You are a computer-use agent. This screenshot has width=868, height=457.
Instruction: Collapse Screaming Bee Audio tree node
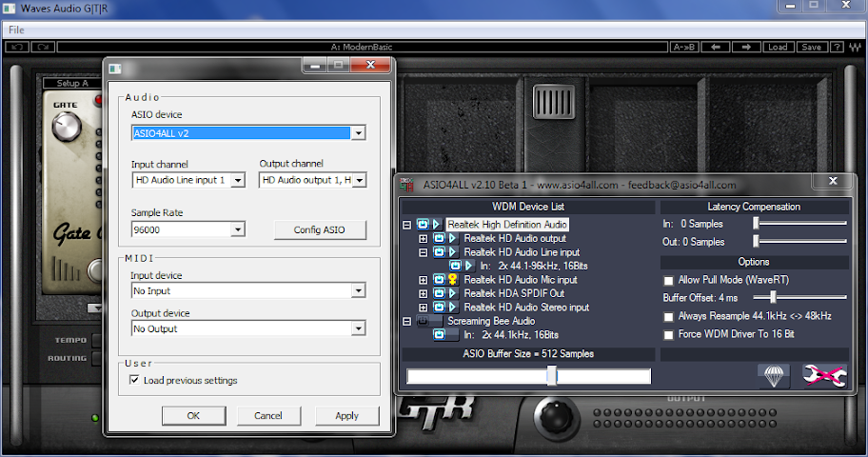click(x=407, y=322)
